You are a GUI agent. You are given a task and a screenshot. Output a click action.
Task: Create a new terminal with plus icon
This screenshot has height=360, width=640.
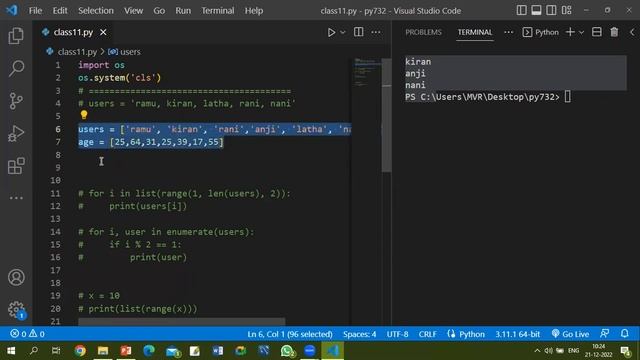pos(570,32)
